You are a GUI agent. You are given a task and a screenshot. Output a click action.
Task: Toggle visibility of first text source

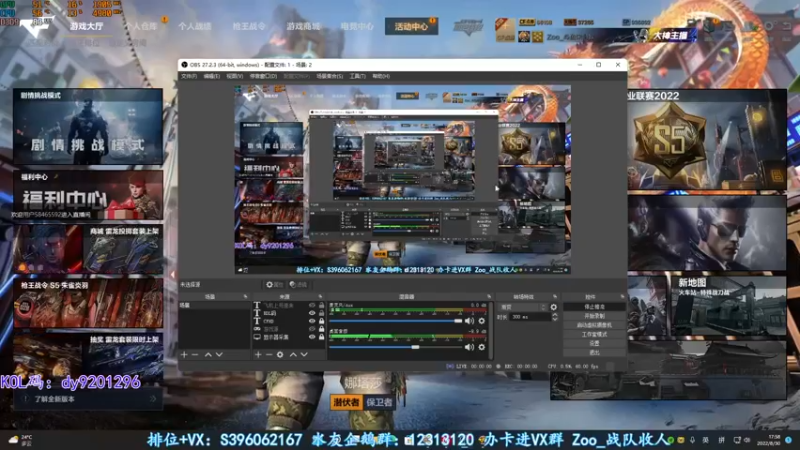coord(312,305)
